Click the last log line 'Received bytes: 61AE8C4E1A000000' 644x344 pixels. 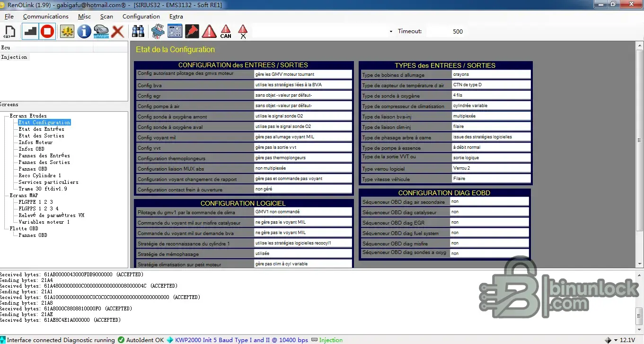61,320
